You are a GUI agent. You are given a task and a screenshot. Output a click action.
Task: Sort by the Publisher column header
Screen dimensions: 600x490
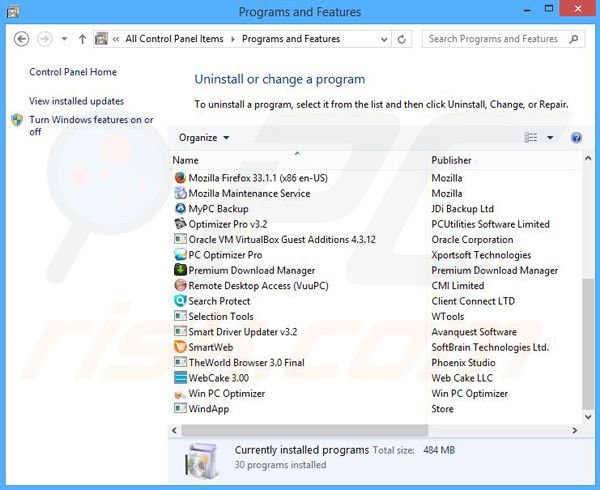452,160
